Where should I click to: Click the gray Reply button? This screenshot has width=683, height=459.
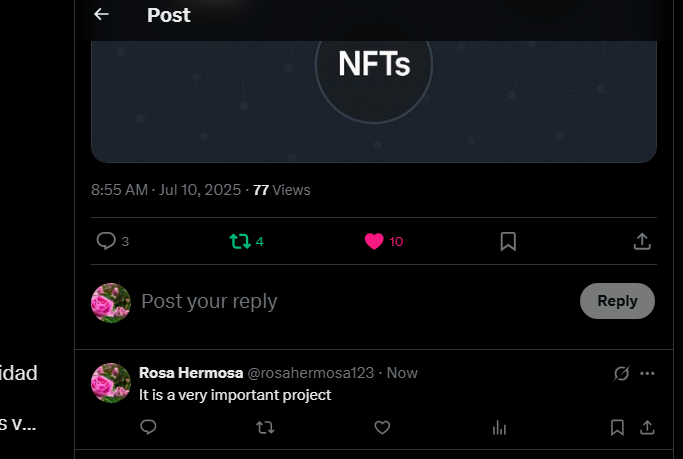tap(617, 301)
